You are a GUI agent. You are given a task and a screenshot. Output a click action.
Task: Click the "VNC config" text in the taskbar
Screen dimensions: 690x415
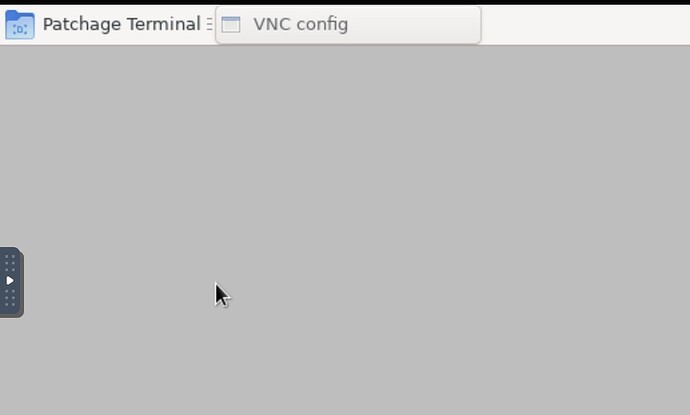tap(301, 24)
